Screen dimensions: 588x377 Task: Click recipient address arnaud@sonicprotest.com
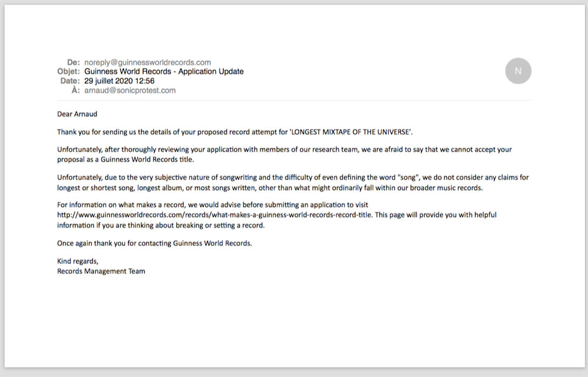(x=130, y=91)
